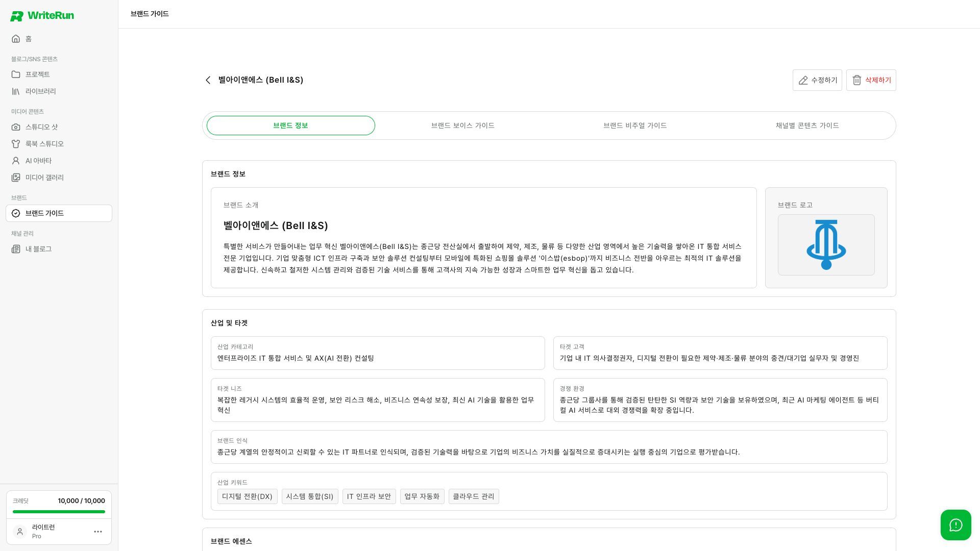Click the green credit progress bar
The height and width of the screenshot is (551, 980).
point(59,512)
